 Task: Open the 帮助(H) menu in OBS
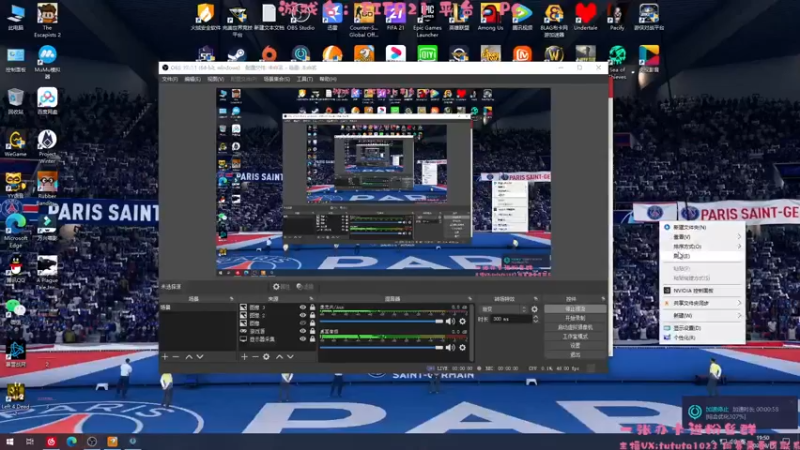328,79
